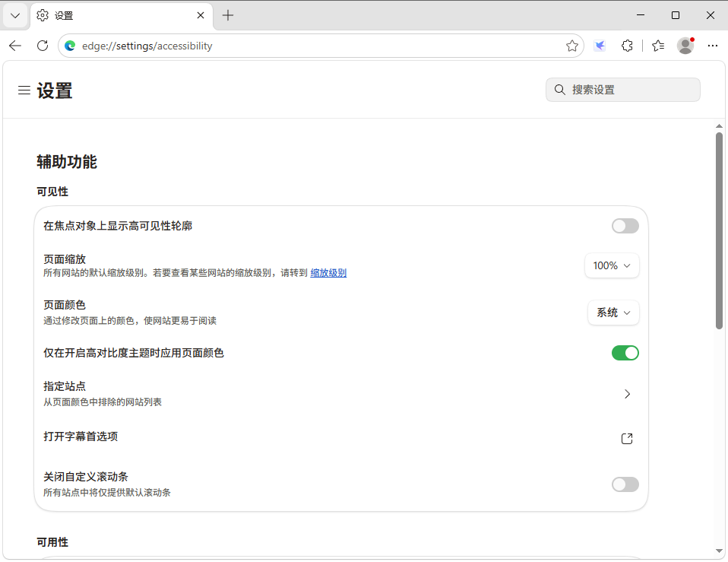This screenshot has height=562, width=728.
Task: Click the 页面颜色 label
Action: coord(65,305)
